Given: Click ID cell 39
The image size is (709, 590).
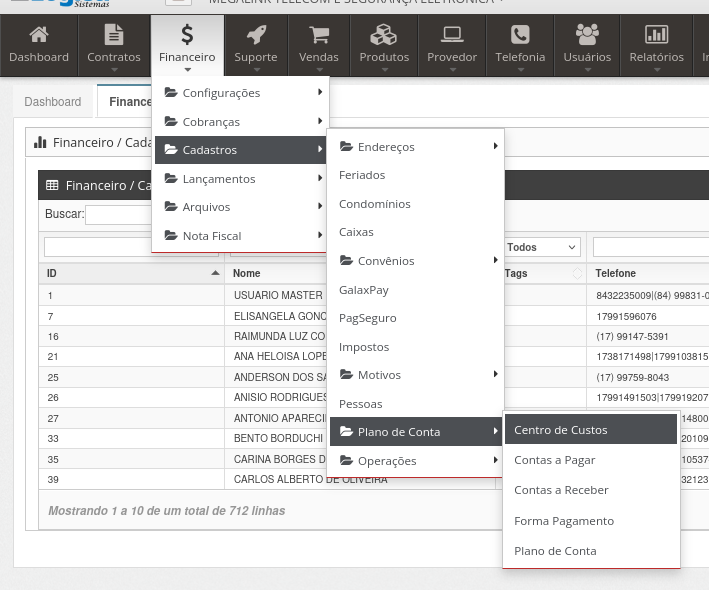Looking at the screenshot, I should pyautogui.click(x=53, y=479).
